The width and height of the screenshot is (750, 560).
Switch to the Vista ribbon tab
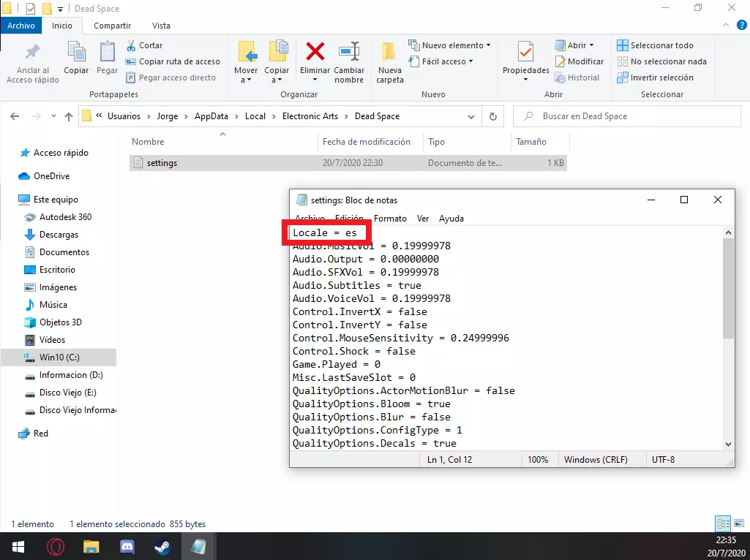tap(161, 26)
